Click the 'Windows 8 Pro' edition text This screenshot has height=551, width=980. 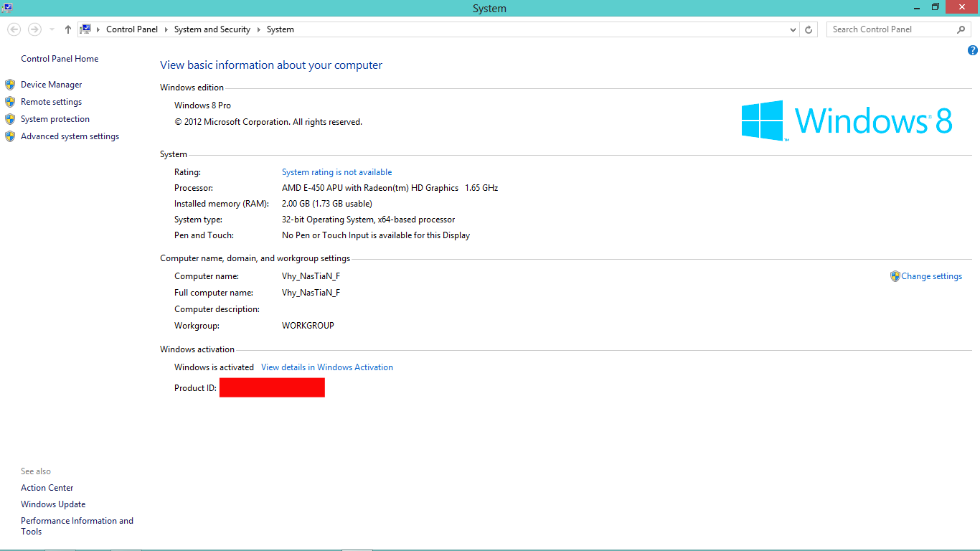pyautogui.click(x=202, y=105)
